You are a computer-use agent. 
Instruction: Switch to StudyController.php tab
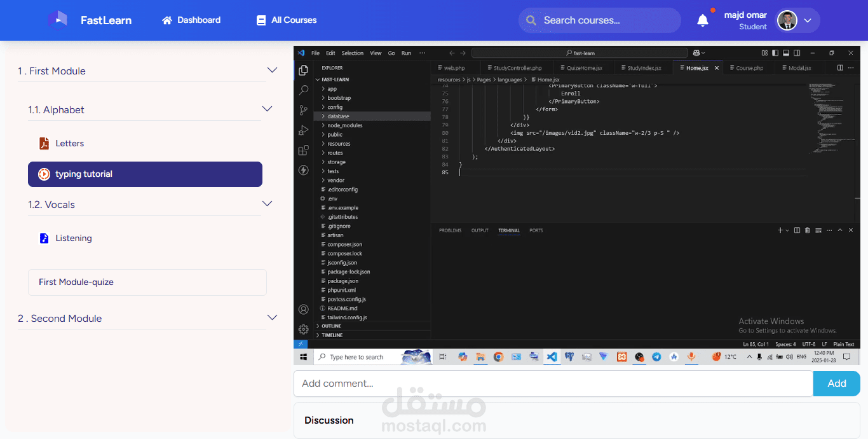click(x=517, y=68)
